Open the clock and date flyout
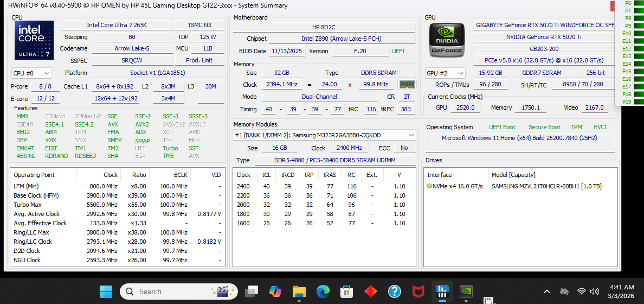The height and width of the screenshot is (304, 644). (x=622, y=292)
